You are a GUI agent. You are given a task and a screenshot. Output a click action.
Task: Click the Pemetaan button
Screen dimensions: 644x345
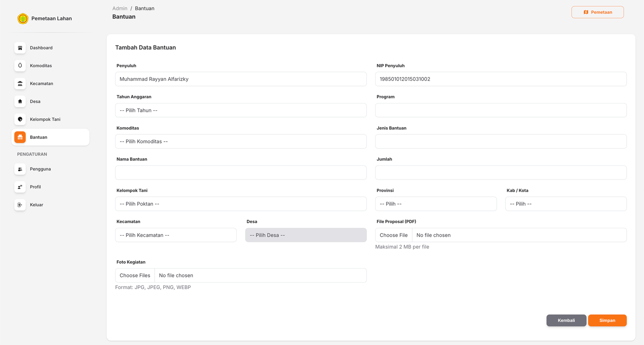[x=598, y=12]
